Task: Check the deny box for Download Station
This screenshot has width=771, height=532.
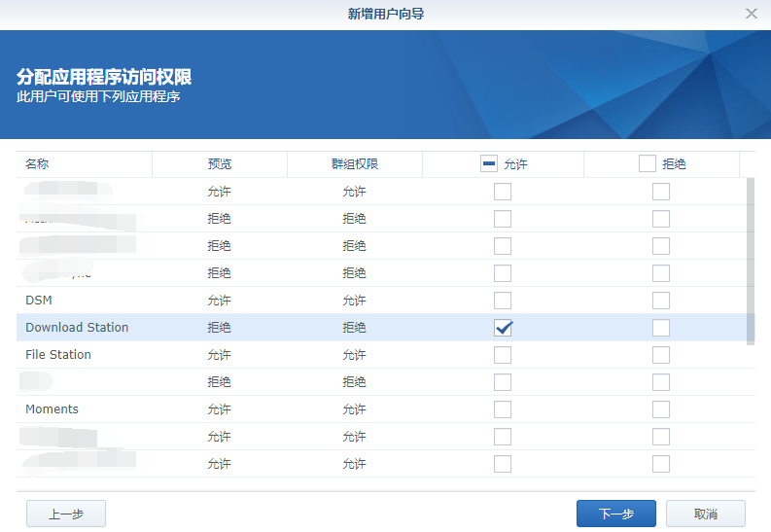Action: click(x=661, y=328)
